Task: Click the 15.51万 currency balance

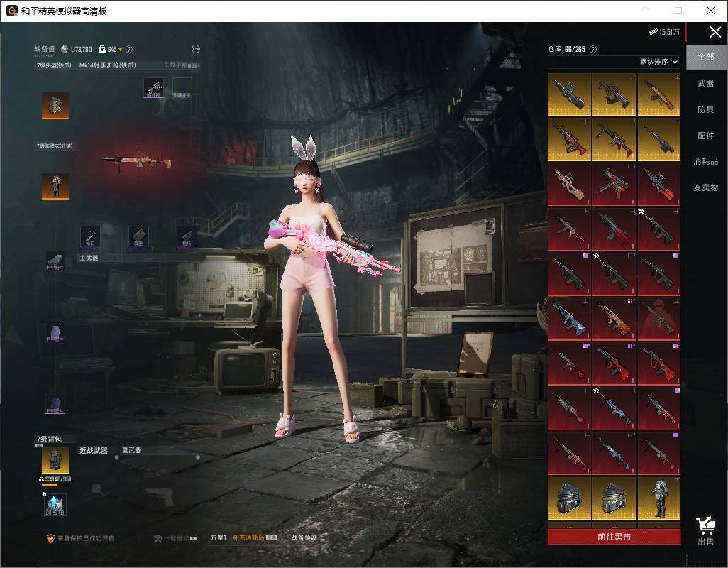Action: coord(670,32)
